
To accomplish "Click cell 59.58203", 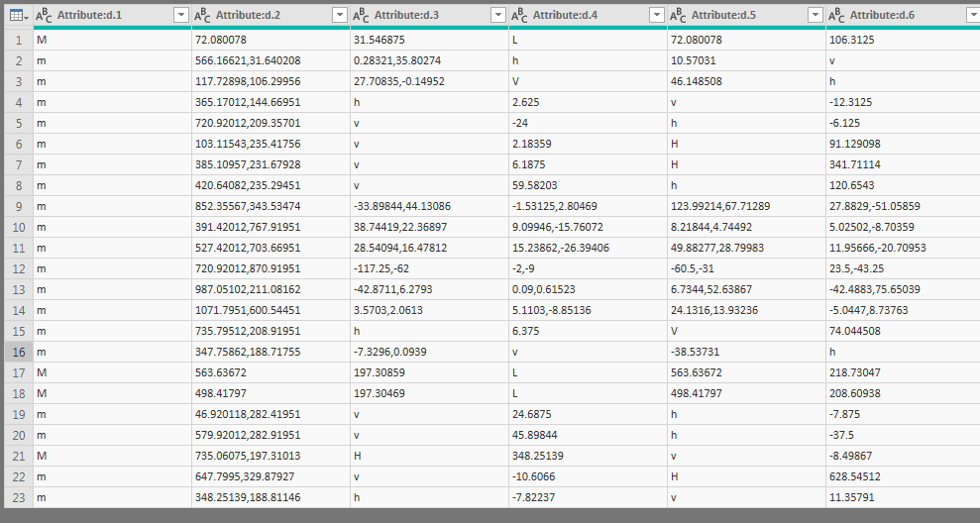I will coord(589,185).
